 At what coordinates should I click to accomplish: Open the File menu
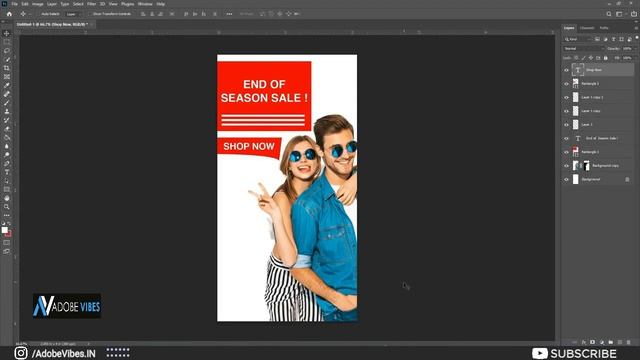click(14, 4)
